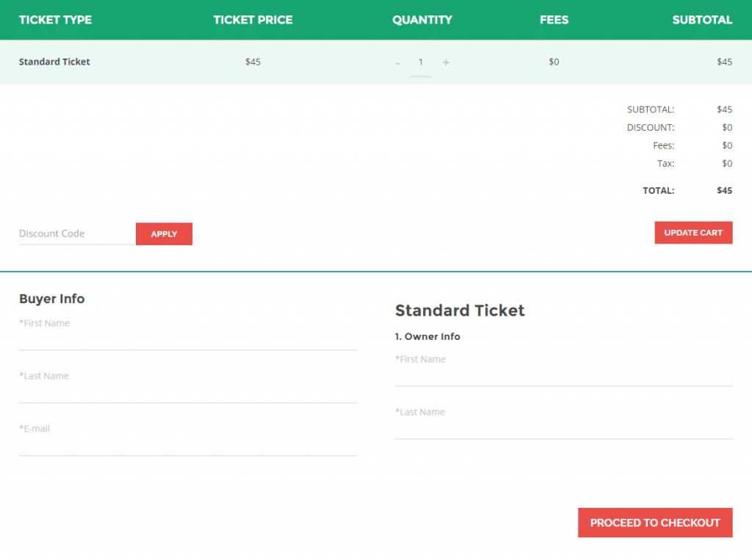This screenshot has width=752, height=560.
Task: Decrease ticket quantity with minus button
Action: [398, 62]
